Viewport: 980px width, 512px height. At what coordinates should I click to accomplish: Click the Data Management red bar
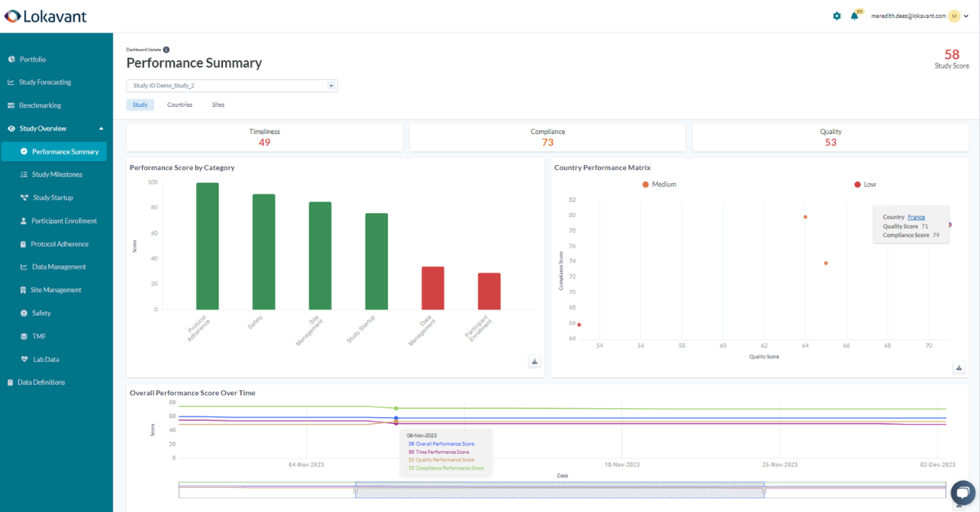coord(433,287)
